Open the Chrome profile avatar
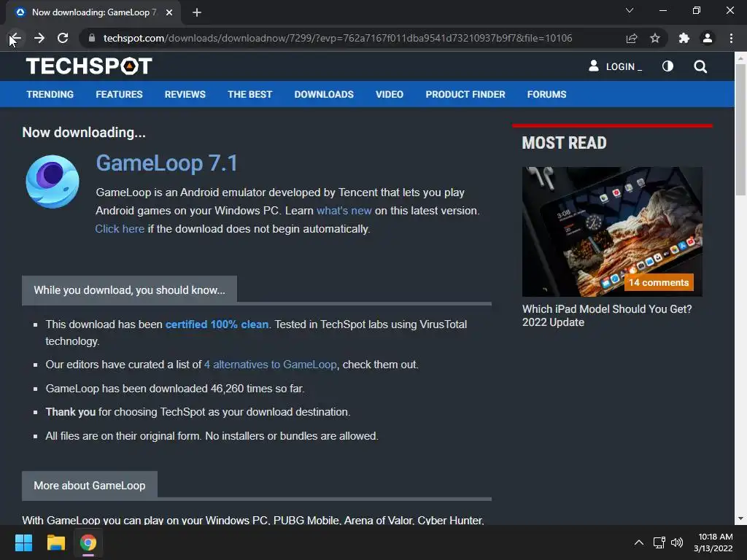 [708, 38]
